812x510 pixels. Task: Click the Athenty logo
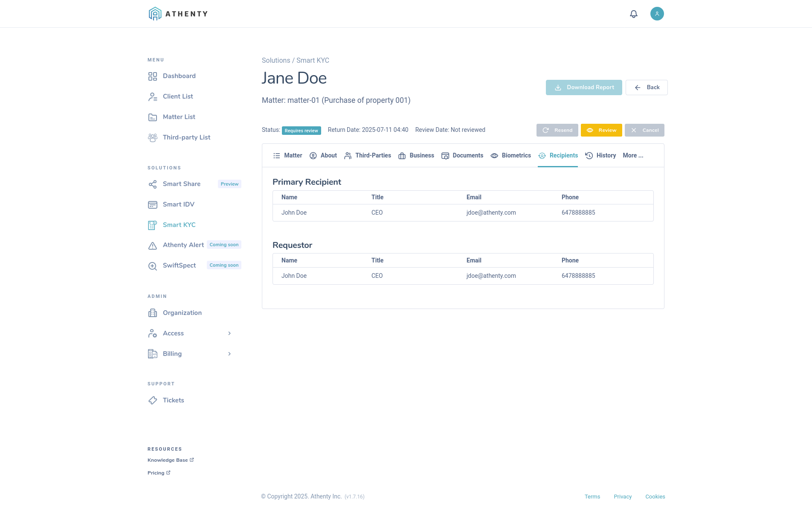pos(178,14)
